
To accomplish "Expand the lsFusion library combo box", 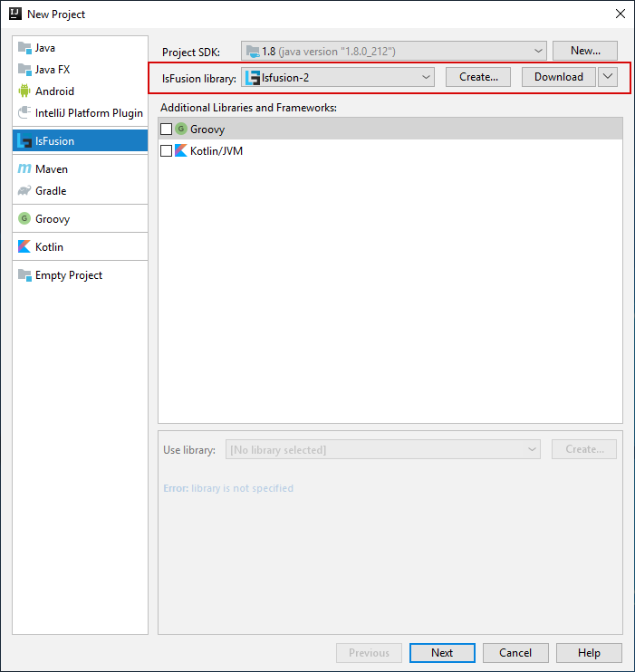I will [338, 77].
